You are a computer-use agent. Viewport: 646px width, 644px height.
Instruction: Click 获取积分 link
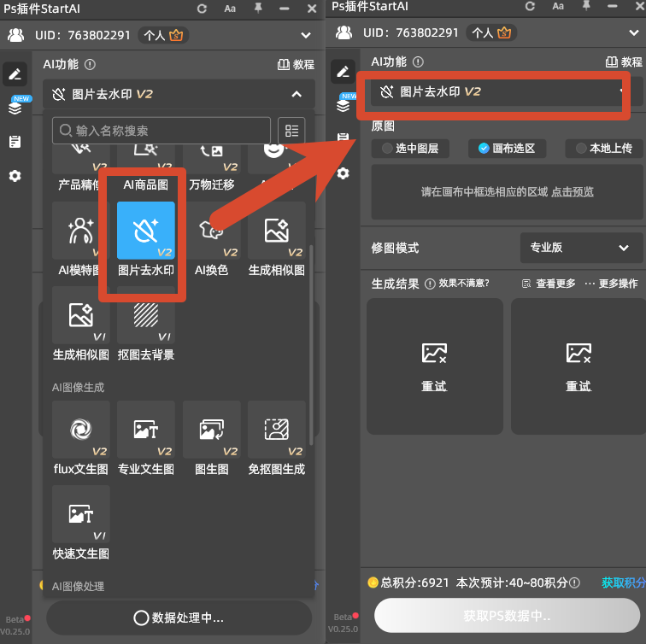[623, 583]
